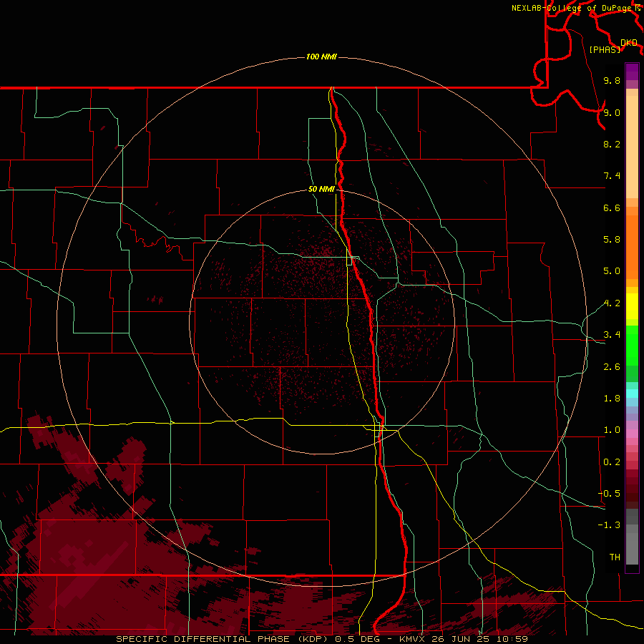Viewport: 644px width, 644px height.
Task: Click the 0.2 scale value
Action: 612,462
